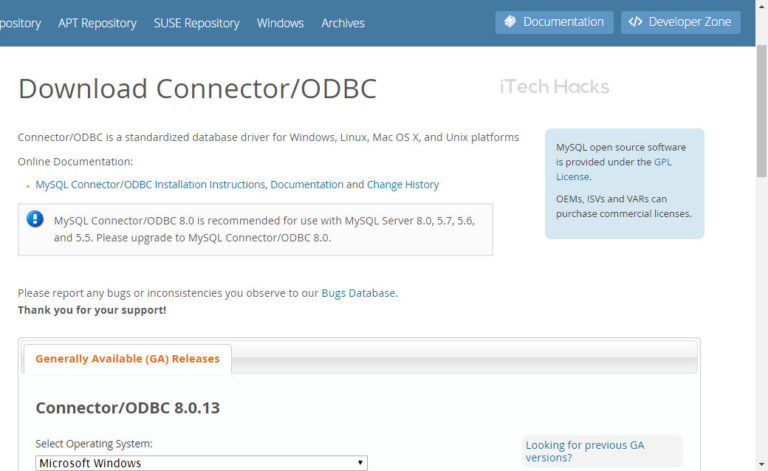Open the Change History link
The height and width of the screenshot is (471, 768).
(x=402, y=185)
